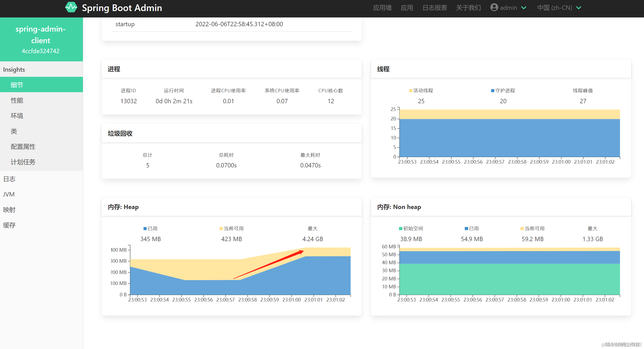Expand the Insights sidebar section

[x=14, y=70]
